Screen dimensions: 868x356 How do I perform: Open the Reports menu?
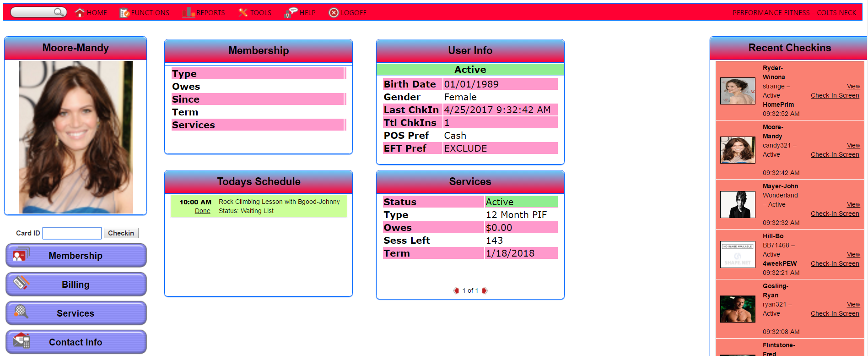click(x=204, y=13)
